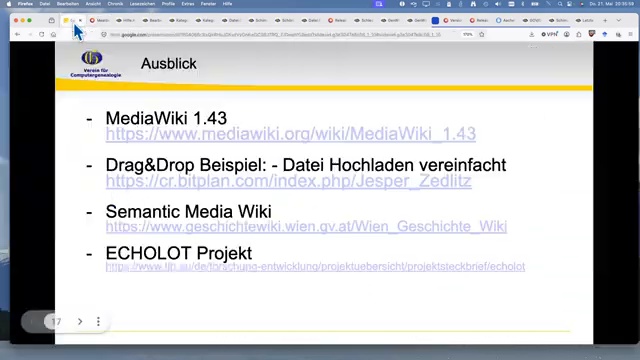The image size is (640, 360).
Task: Click the slide number 17 indicator
Action: [x=56, y=322]
